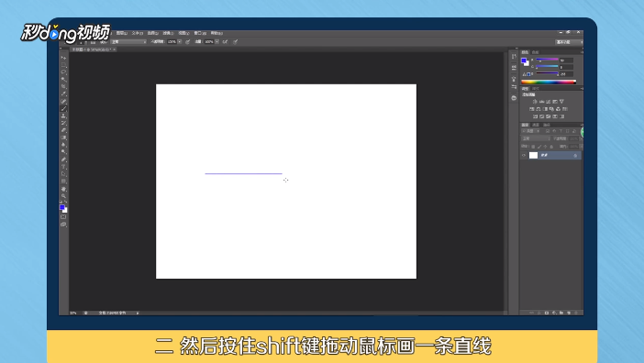Viewport: 644px width, 363px height.
Task: Select the History Brush tool
Action: click(63, 123)
